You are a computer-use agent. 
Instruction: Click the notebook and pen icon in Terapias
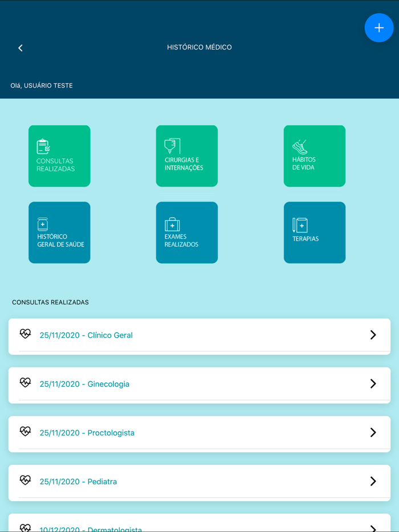300,225
